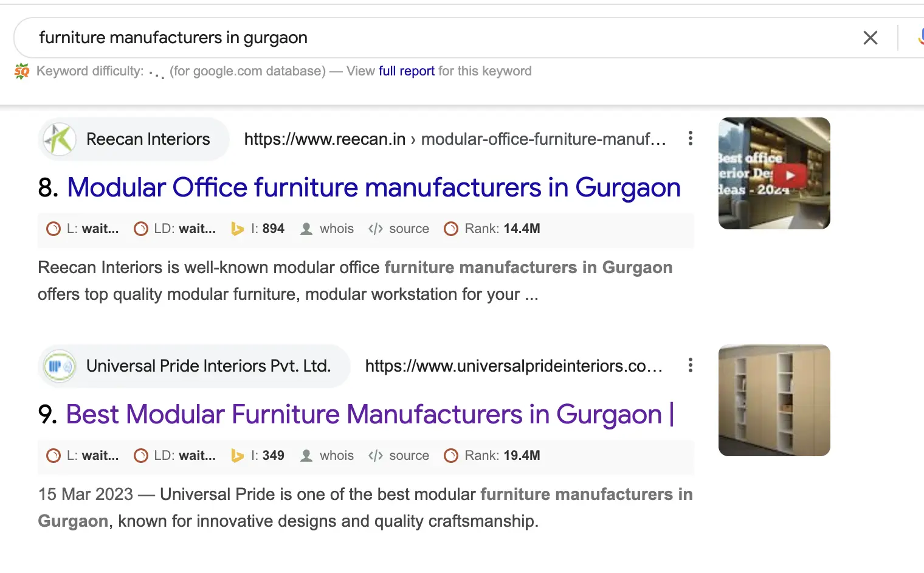Click the SEOquake logo icon
Screen dimensions: 924x573
(22, 71)
